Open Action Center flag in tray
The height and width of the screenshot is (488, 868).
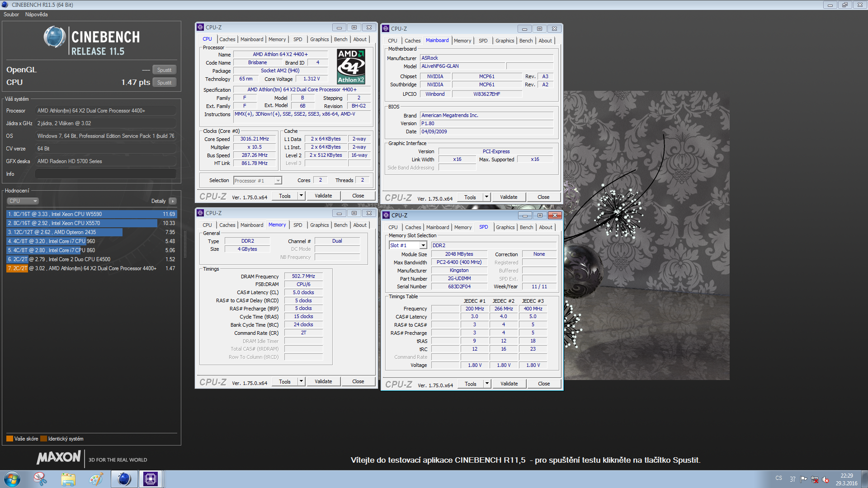click(803, 479)
